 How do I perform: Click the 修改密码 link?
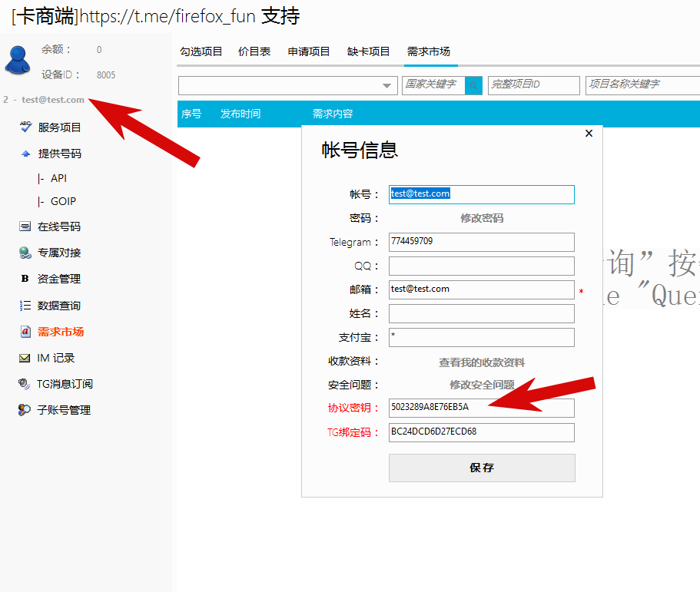tap(482, 218)
